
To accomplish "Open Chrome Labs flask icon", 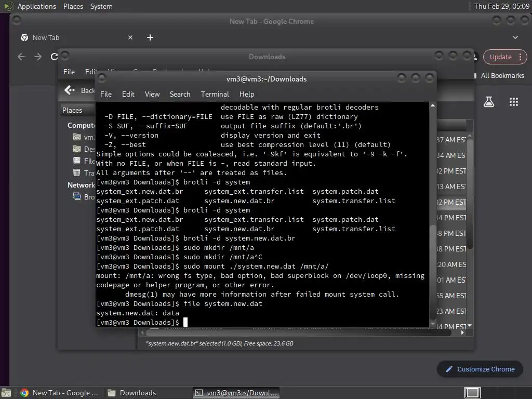I will pos(489,102).
